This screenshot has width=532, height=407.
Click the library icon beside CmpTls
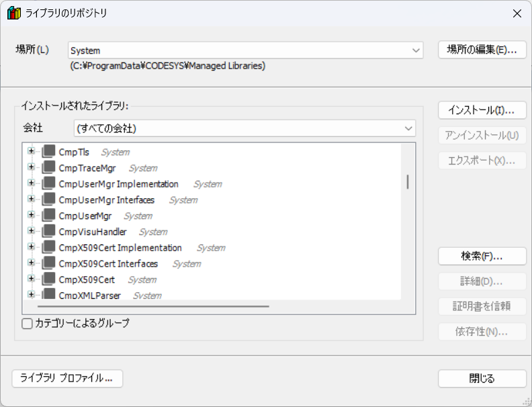[x=48, y=151]
